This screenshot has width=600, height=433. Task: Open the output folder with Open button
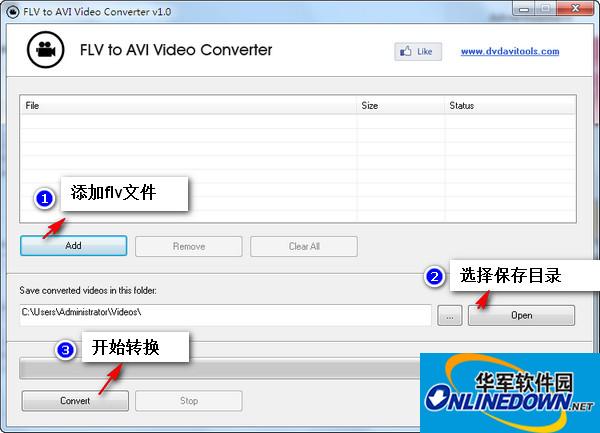[x=521, y=316]
